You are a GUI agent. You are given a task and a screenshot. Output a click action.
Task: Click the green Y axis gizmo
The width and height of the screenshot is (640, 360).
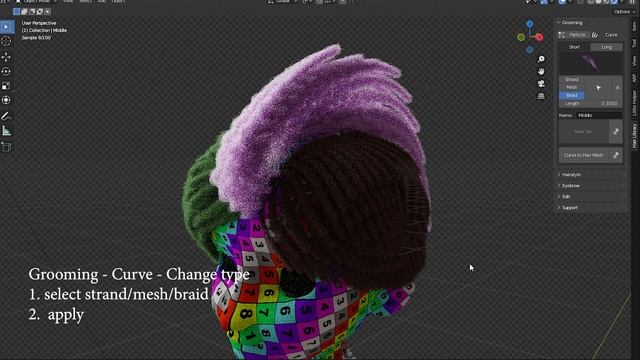(521, 38)
